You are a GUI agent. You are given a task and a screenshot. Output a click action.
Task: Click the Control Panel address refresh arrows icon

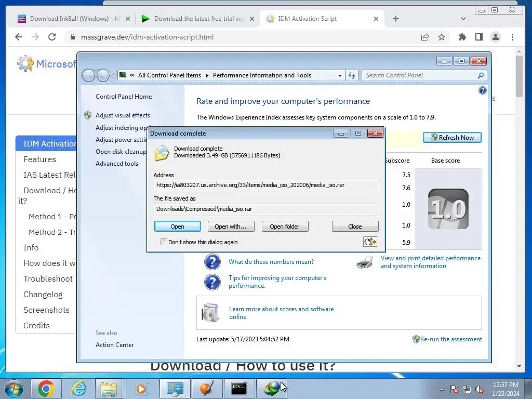pos(352,75)
